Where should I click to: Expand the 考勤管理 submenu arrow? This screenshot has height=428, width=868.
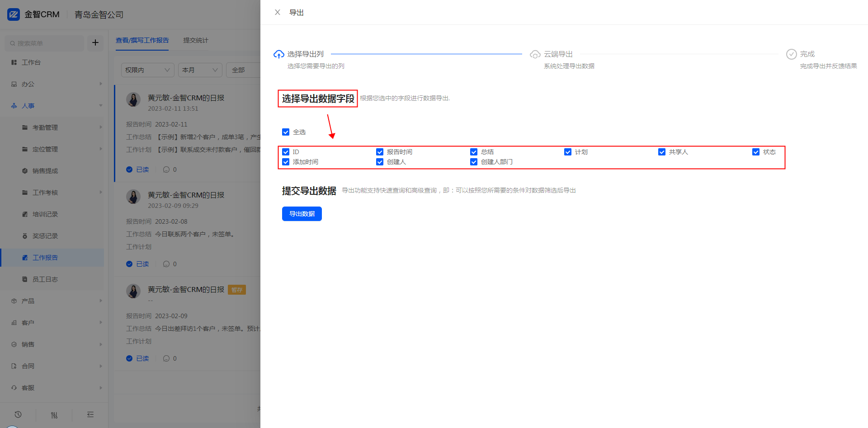(100, 127)
